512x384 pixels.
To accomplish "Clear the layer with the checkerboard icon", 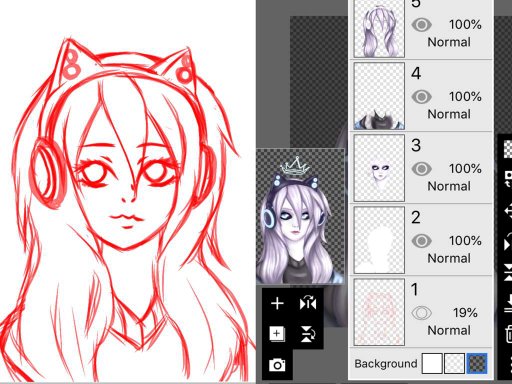I will pos(508,149).
